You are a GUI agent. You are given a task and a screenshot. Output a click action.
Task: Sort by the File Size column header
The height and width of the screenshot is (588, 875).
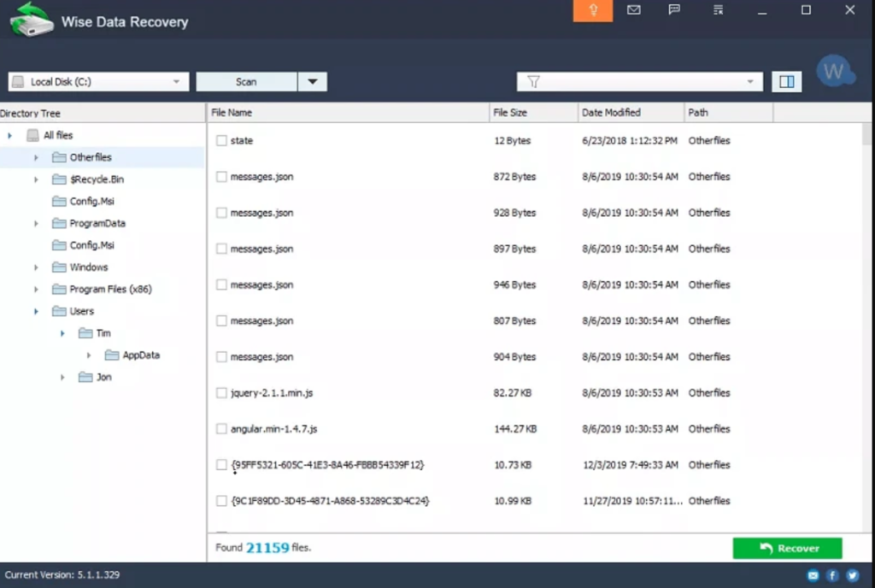pos(533,113)
